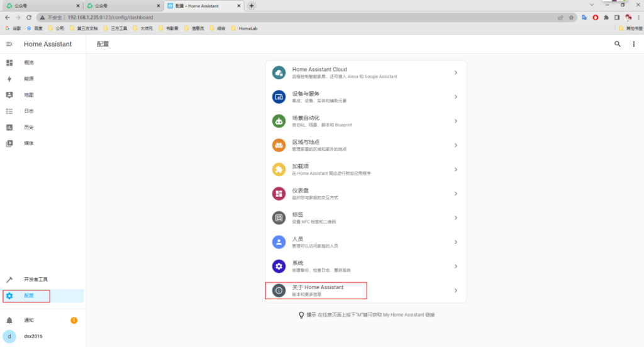Toggle the browser side panel
The width and height of the screenshot is (644, 347).
tap(617, 18)
